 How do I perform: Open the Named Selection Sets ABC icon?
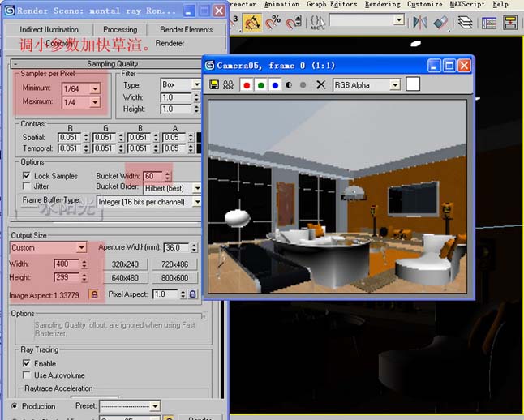point(317,23)
